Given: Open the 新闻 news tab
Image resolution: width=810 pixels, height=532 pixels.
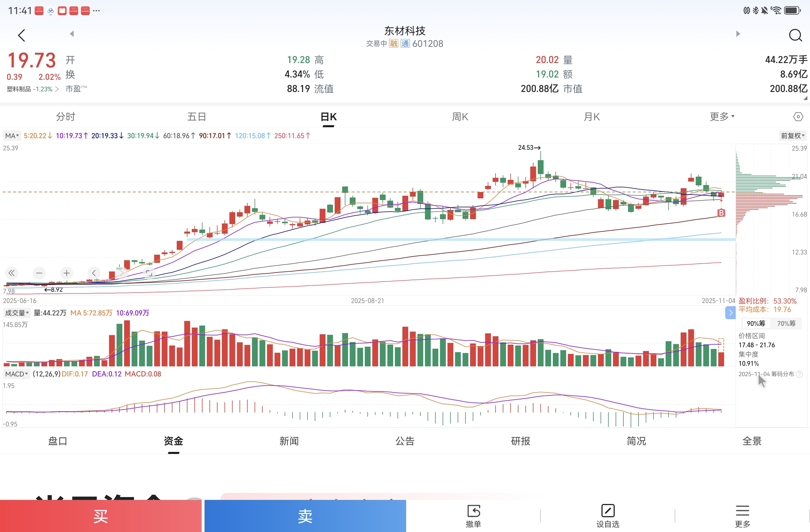Looking at the screenshot, I should pos(289,441).
